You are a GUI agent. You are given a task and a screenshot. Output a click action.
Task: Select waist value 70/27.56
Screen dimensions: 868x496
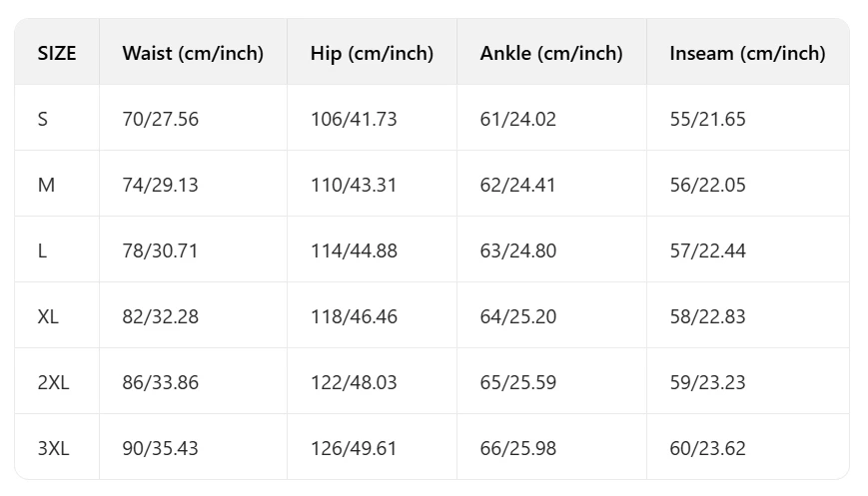160,119
